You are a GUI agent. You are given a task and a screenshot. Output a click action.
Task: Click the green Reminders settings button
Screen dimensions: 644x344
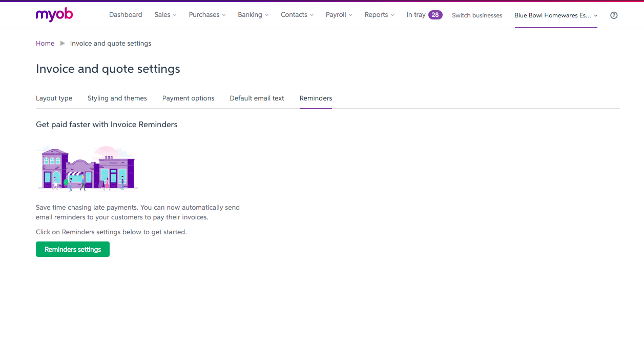coord(73,250)
